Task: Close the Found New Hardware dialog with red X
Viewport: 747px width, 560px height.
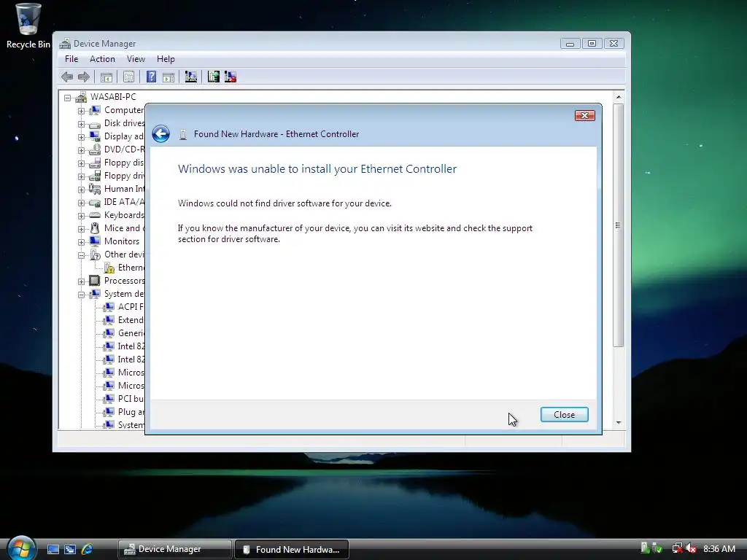Action: click(x=584, y=116)
